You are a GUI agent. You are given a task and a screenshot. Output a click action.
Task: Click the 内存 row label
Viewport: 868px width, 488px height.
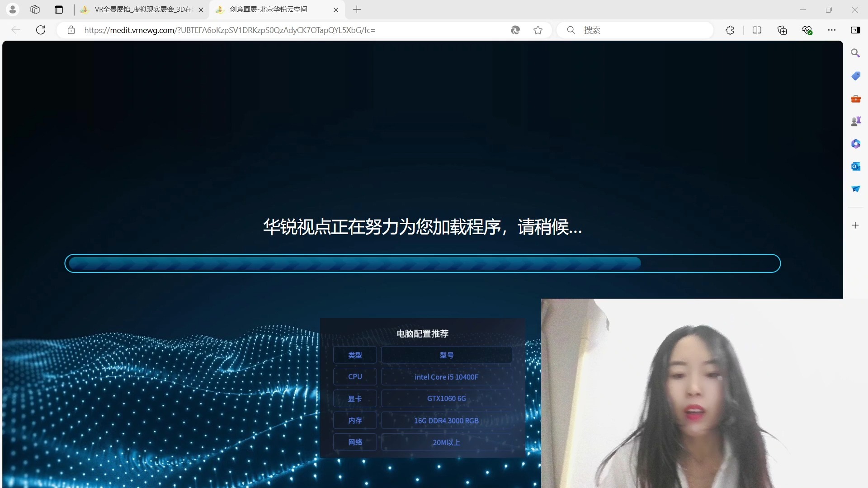tap(355, 420)
